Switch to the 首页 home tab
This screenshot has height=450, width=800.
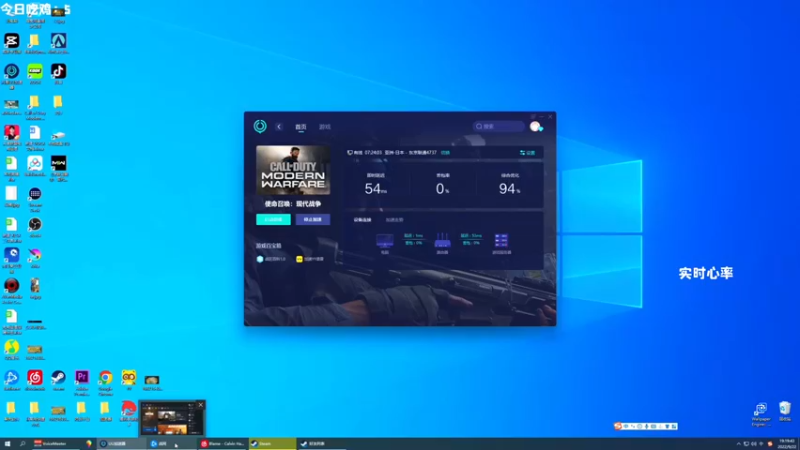301,127
